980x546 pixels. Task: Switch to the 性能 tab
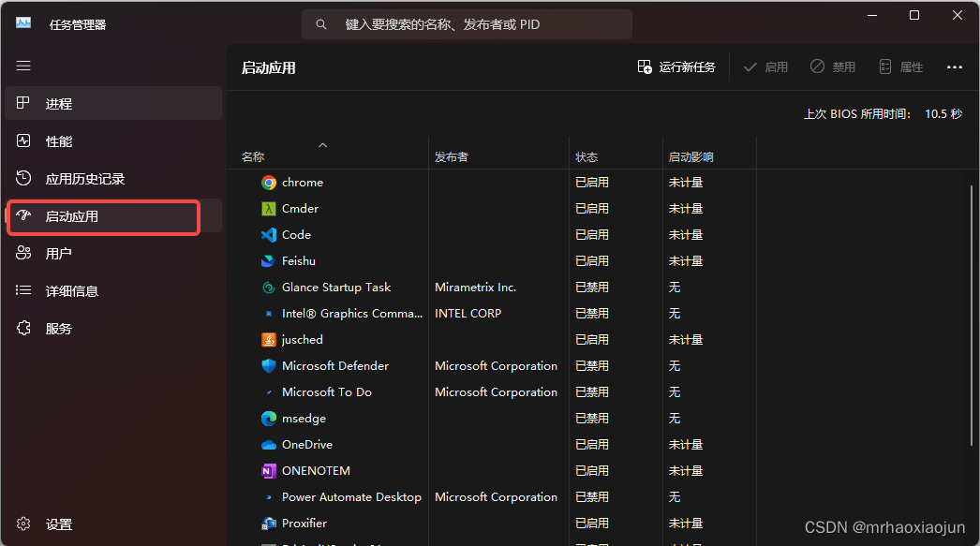pos(113,140)
